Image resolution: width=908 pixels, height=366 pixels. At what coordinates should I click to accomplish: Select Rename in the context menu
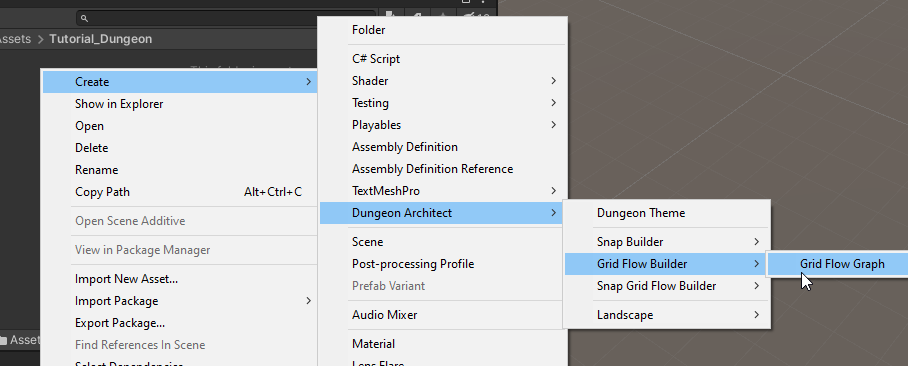pos(180,170)
